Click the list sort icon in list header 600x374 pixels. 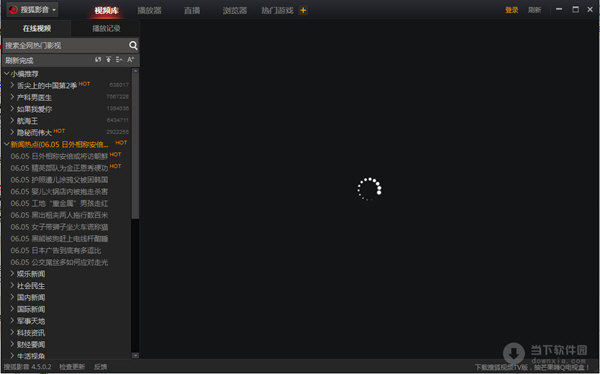pyautogui.click(x=119, y=60)
